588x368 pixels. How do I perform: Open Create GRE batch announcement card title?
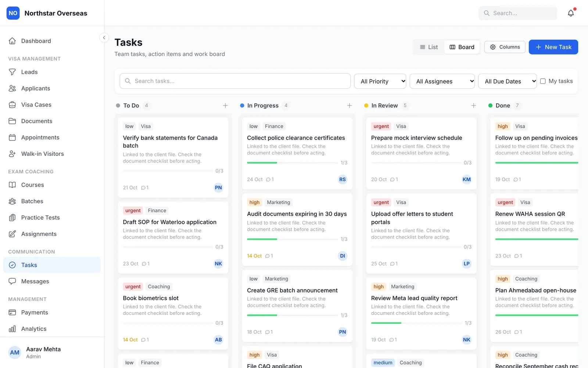coord(292,290)
